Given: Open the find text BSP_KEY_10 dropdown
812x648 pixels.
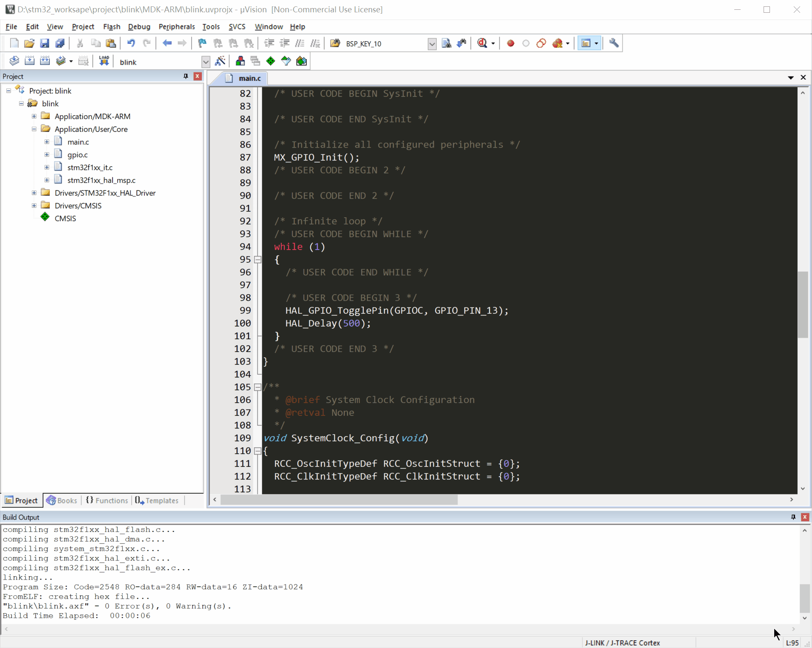Looking at the screenshot, I should coord(432,44).
